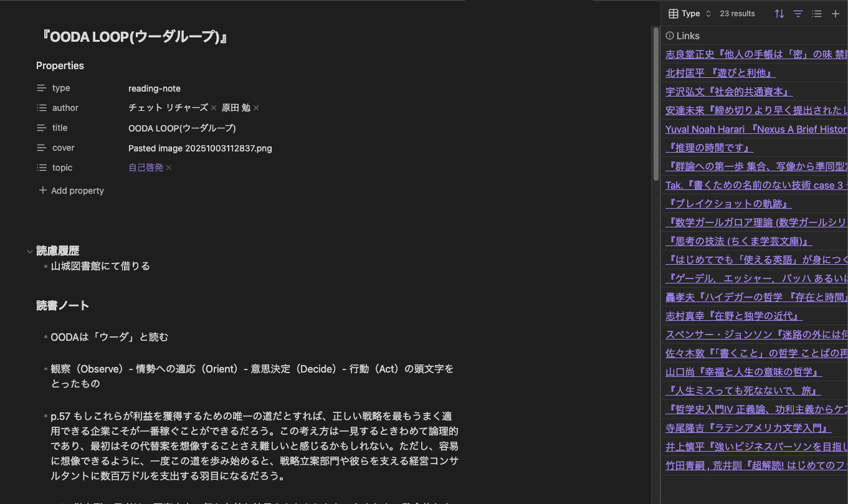Remove the 自己啓発 topic tag

click(169, 168)
